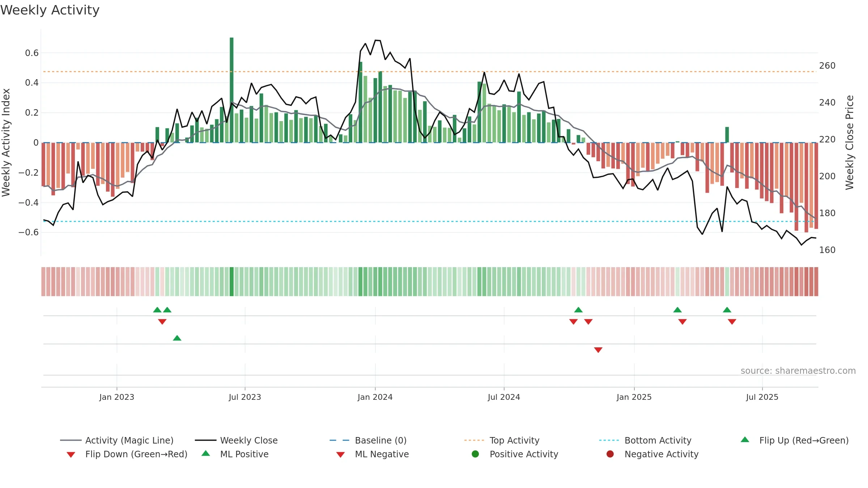Click the cyan dotted Bottom Activity line on chart
The height and width of the screenshot is (488, 868).
click(x=430, y=221)
